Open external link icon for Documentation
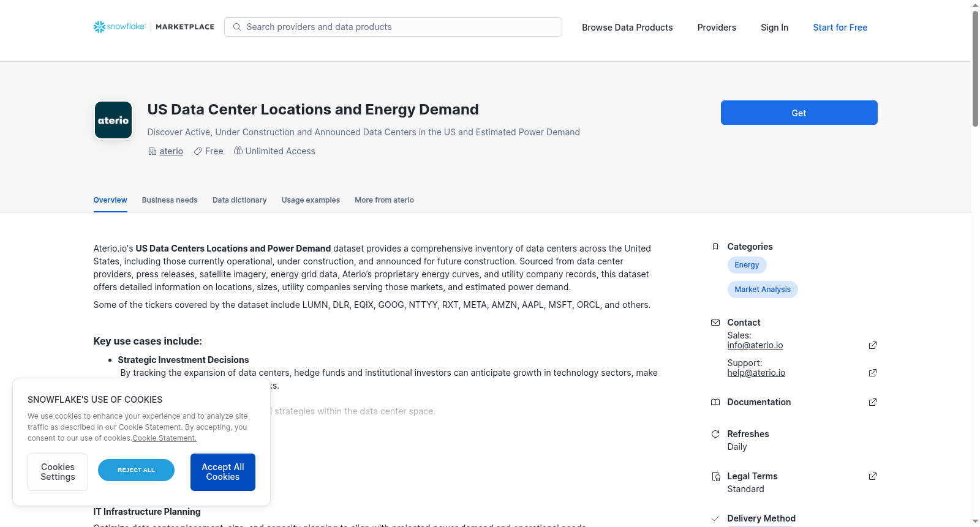Viewport: 980px width, 527px height. (x=873, y=402)
